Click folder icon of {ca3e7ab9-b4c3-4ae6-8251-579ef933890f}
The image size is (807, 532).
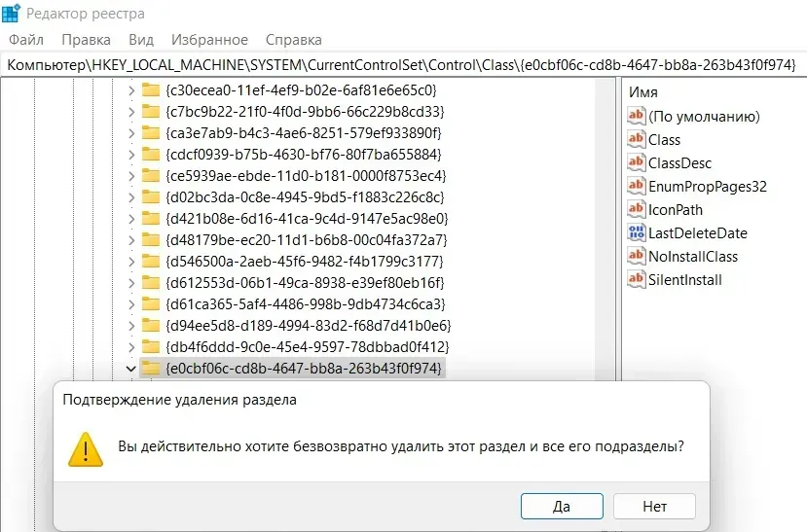[x=151, y=132]
